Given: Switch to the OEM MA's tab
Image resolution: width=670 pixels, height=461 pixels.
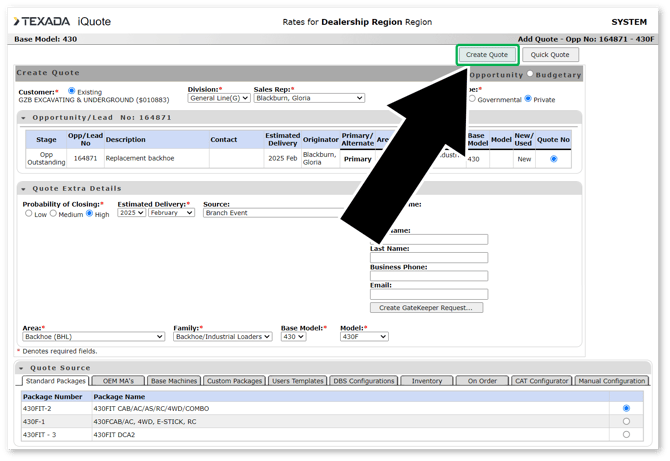Looking at the screenshot, I should [119, 381].
